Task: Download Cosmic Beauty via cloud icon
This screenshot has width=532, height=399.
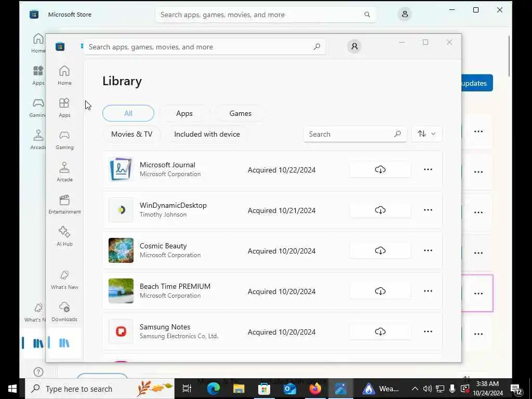Action: [380, 250]
